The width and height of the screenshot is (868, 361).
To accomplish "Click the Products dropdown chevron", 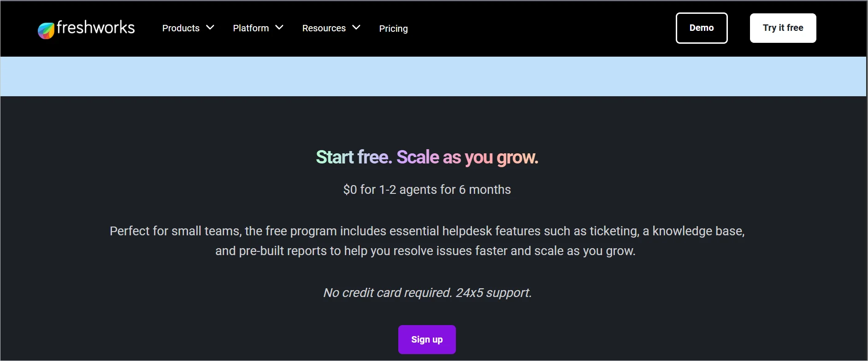I will pyautogui.click(x=210, y=28).
